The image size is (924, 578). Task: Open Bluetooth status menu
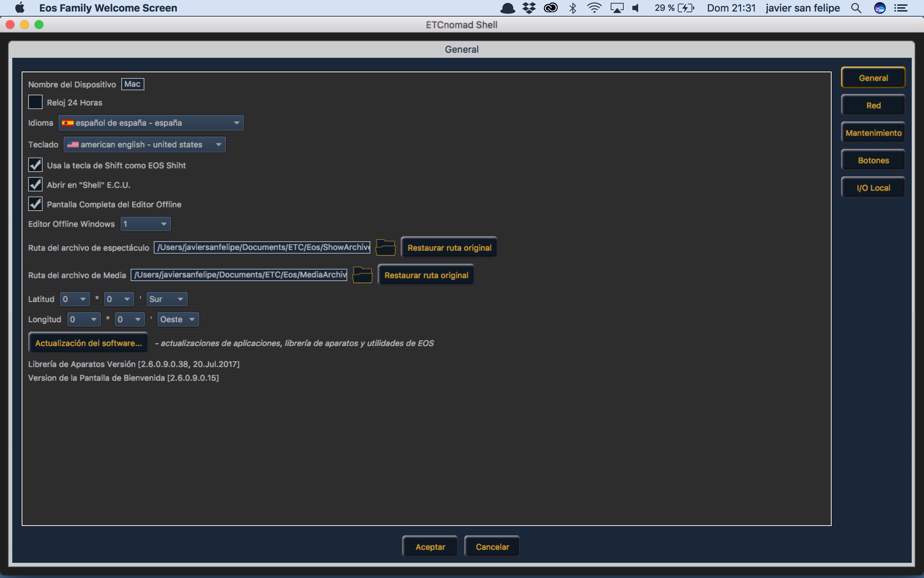click(x=572, y=8)
